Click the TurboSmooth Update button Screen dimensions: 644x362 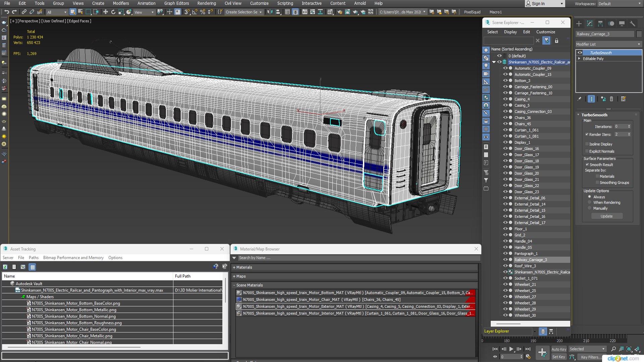point(606,216)
